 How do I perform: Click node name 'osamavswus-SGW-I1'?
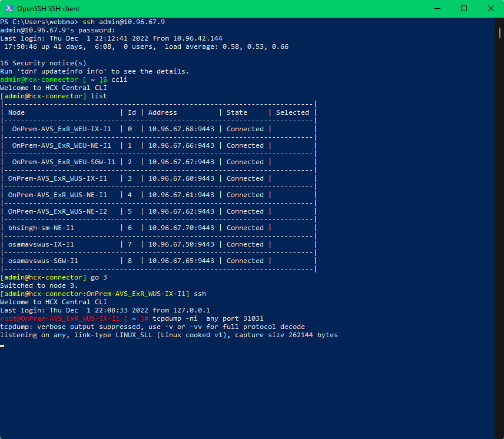click(x=43, y=261)
